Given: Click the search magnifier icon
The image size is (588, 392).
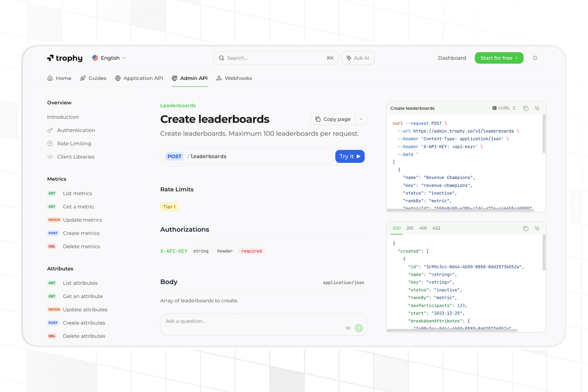Looking at the screenshot, I should [x=221, y=58].
